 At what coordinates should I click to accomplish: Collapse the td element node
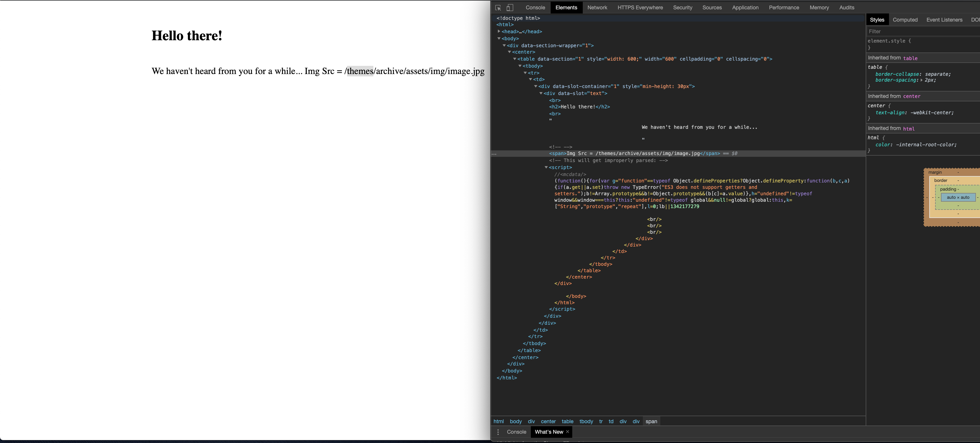pyautogui.click(x=530, y=80)
